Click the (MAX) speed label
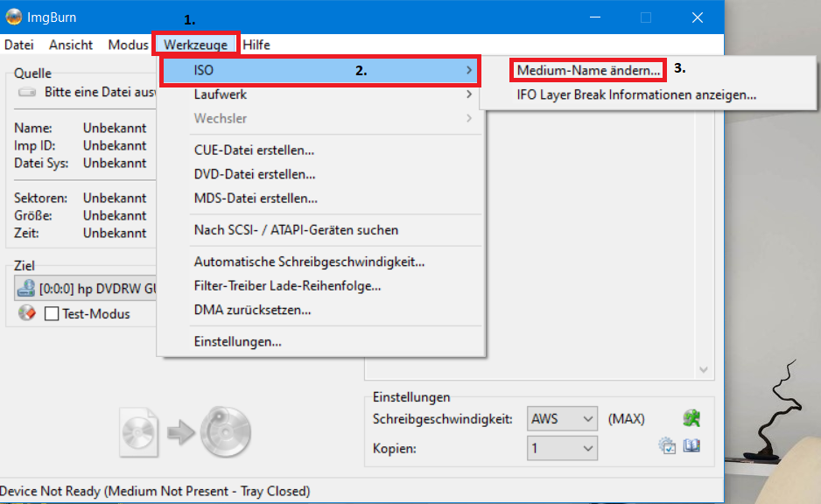The height and width of the screenshot is (504, 821). (x=626, y=419)
